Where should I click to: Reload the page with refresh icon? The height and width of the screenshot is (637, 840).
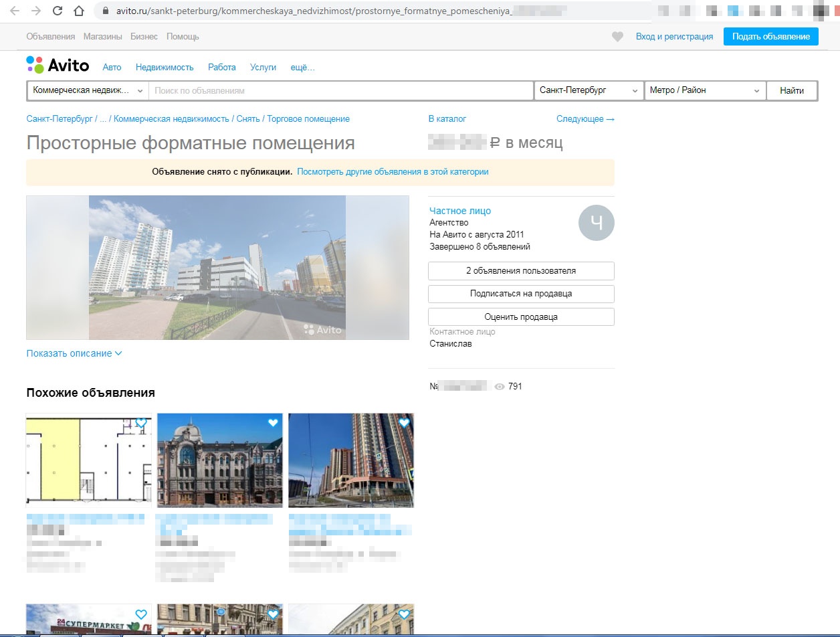58,11
